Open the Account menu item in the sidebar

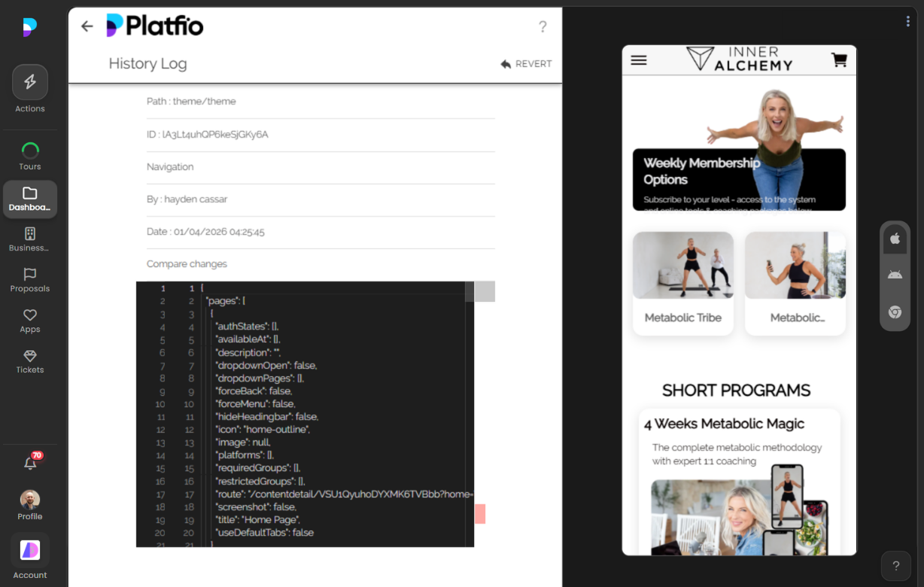[x=30, y=550]
